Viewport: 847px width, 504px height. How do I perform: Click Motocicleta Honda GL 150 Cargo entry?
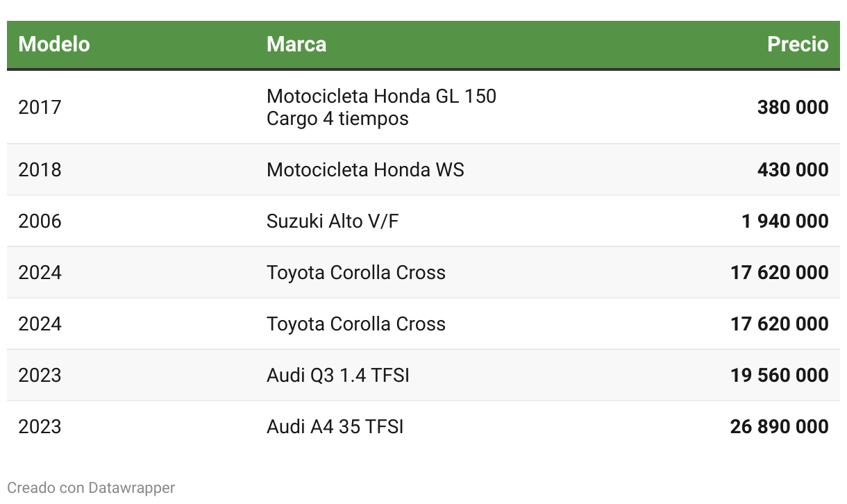point(381,108)
